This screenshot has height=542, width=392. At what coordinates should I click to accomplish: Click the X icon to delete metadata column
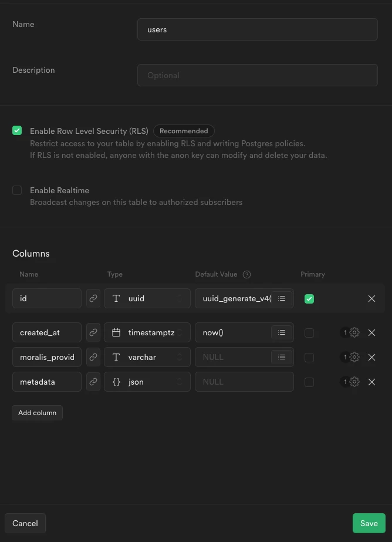(x=371, y=382)
